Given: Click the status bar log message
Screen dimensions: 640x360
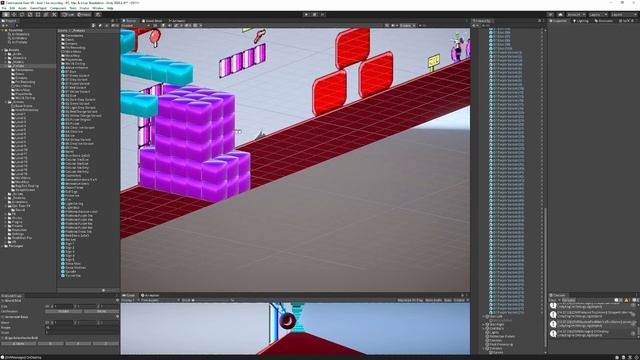Looking at the screenshot, I should pos(22,358).
